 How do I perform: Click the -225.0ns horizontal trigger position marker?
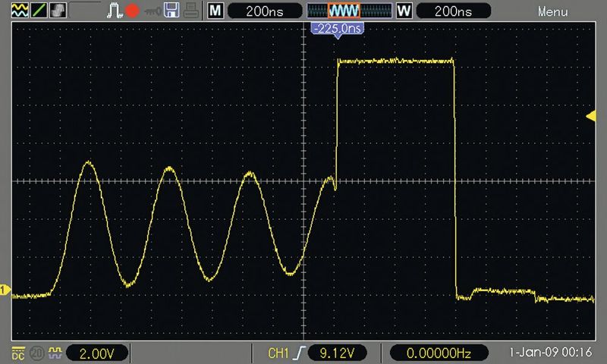click(338, 29)
